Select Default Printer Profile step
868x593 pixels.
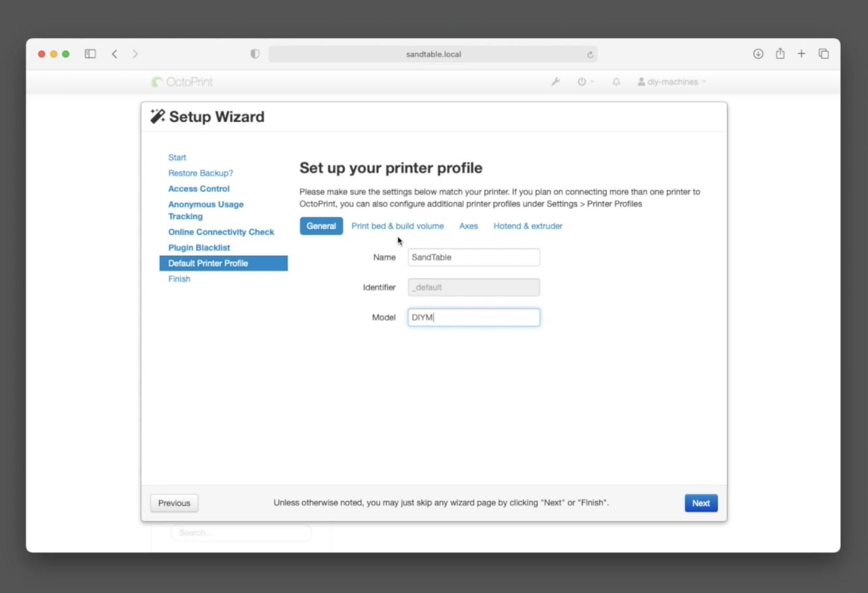224,263
